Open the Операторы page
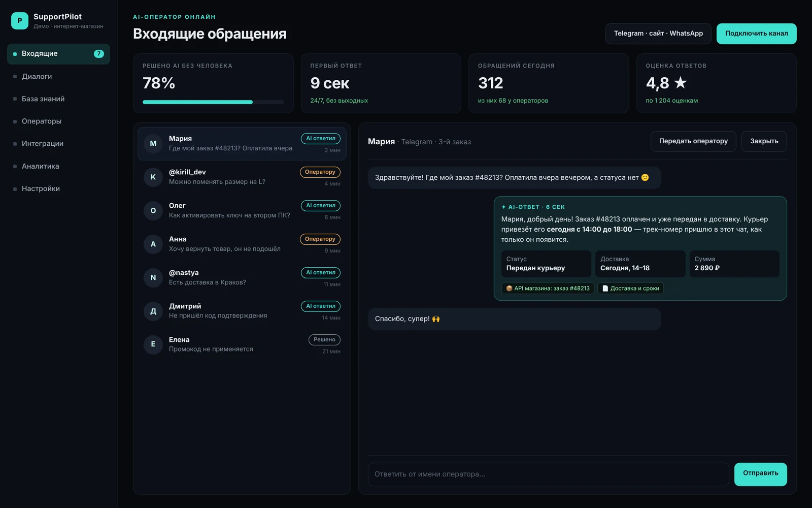Viewport: 812px width, 508px height. (58, 121)
